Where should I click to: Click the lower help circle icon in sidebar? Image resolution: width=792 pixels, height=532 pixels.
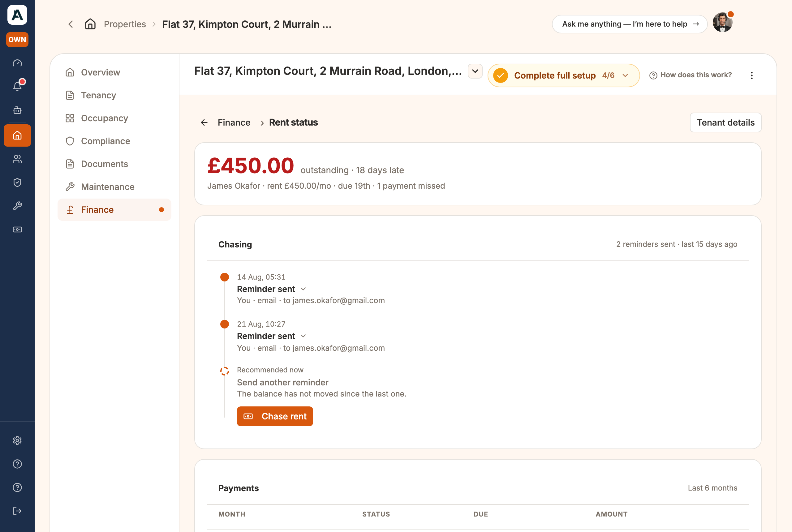point(17,487)
